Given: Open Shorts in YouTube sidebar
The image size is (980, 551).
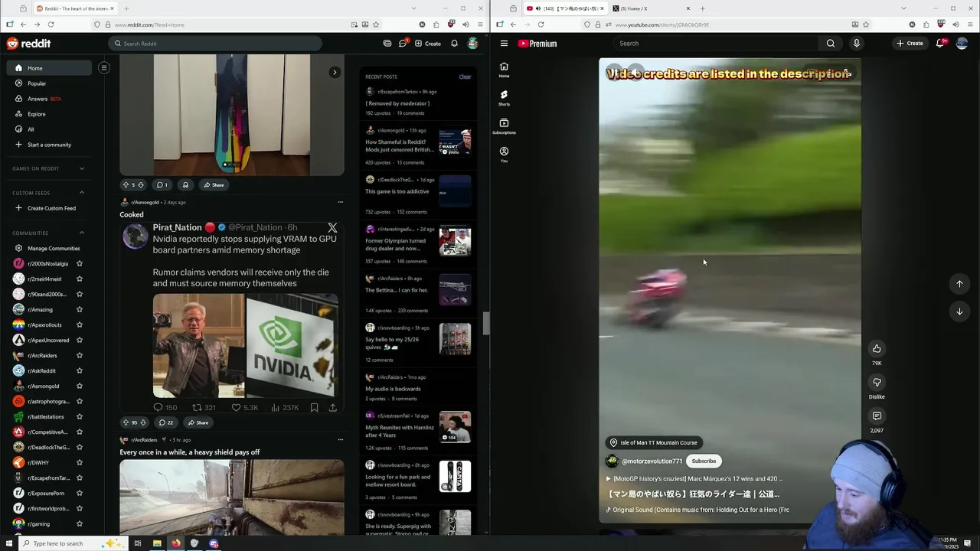Looking at the screenshot, I should click(504, 98).
